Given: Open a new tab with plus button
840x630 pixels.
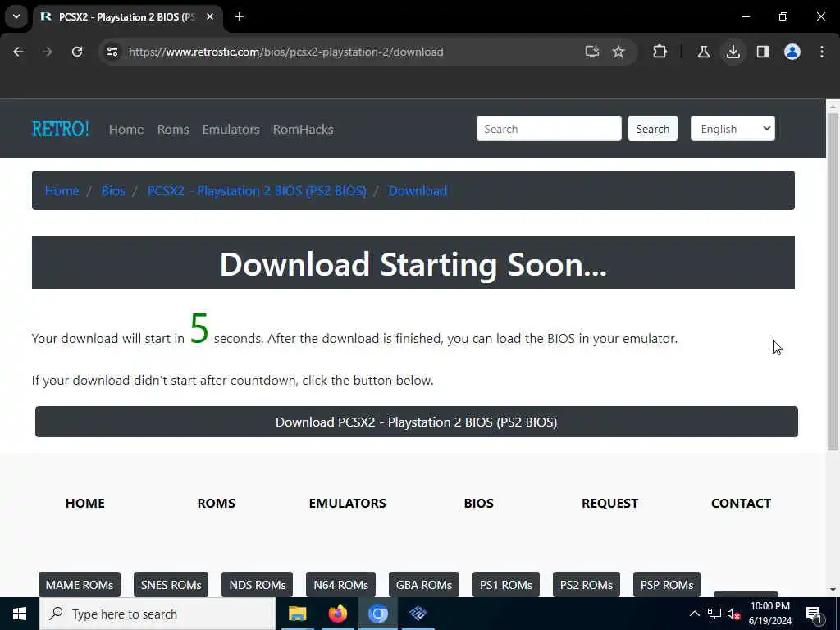Looking at the screenshot, I should 240,16.
